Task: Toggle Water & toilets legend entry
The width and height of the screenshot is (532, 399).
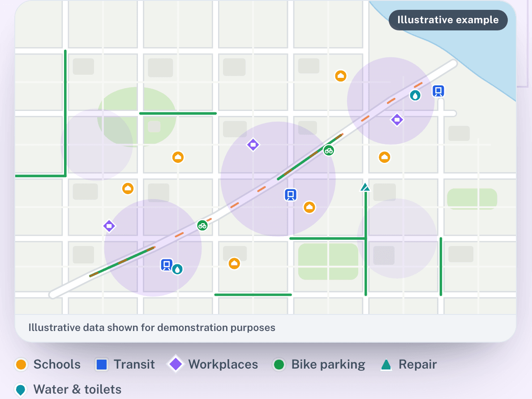Action: 68,390
